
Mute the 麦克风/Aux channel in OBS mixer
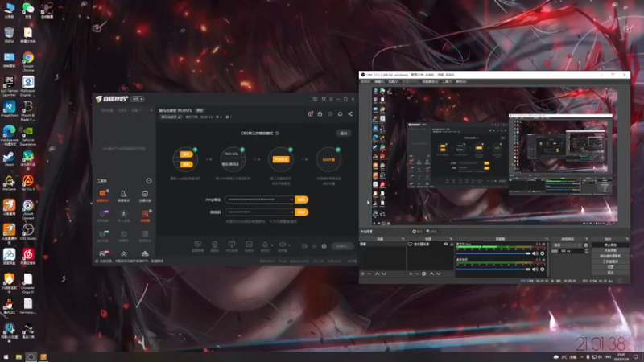pos(535,253)
